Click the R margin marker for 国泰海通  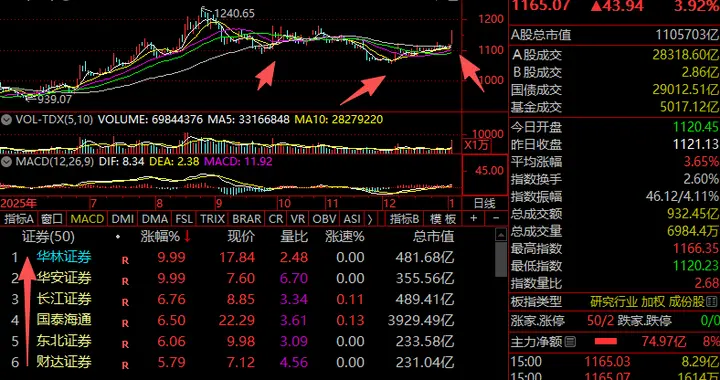click(x=125, y=323)
